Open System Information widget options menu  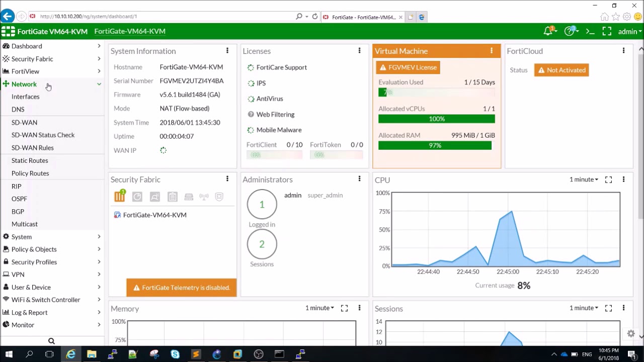227,51
